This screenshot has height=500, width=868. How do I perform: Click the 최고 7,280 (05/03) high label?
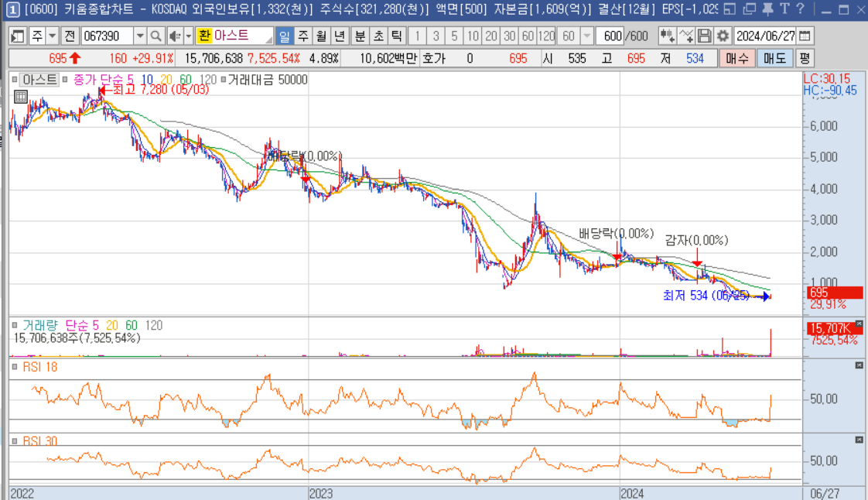[161, 90]
